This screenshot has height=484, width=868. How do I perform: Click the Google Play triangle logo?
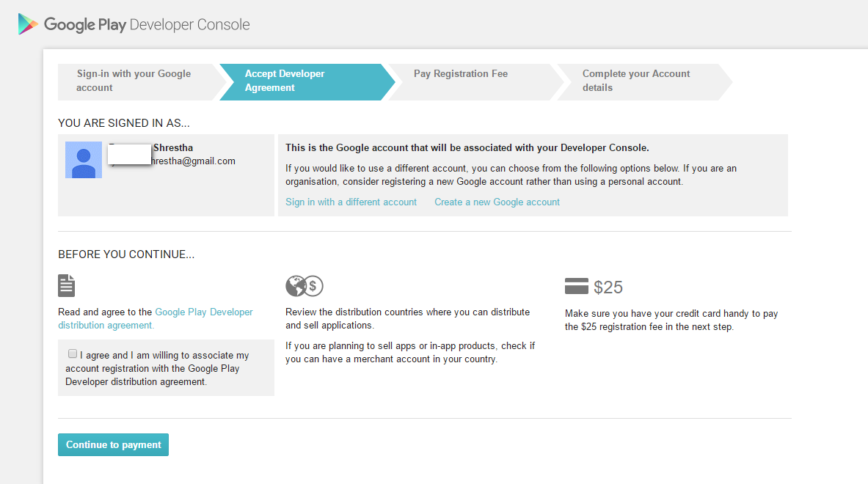[28, 24]
